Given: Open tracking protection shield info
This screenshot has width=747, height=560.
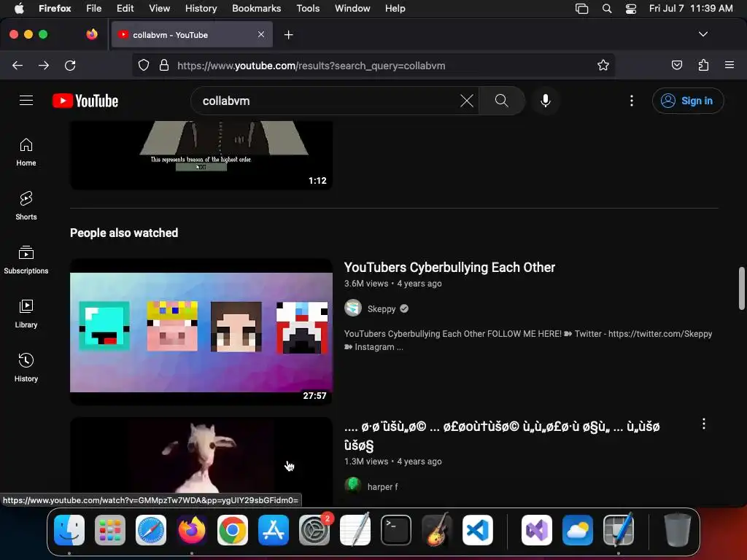Looking at the screenshot, I should (x=144, y=65).
